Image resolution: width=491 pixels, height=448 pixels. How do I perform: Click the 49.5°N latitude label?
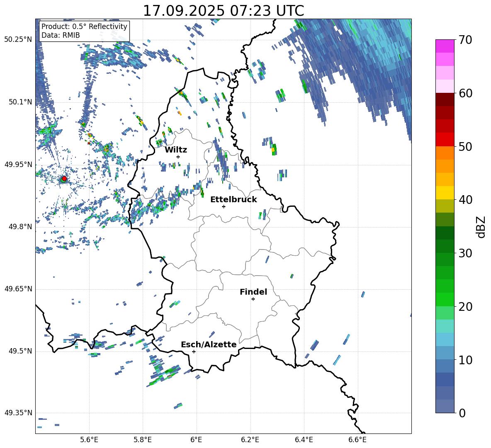[20, 351]
